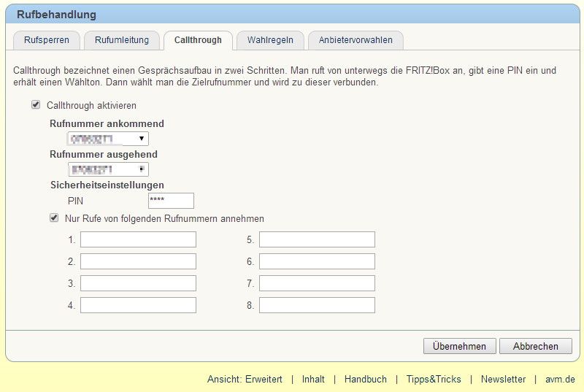The image size is (584, 392).
Task: Select the Rufnummer ankommend heading
Action: coord(107,123)
